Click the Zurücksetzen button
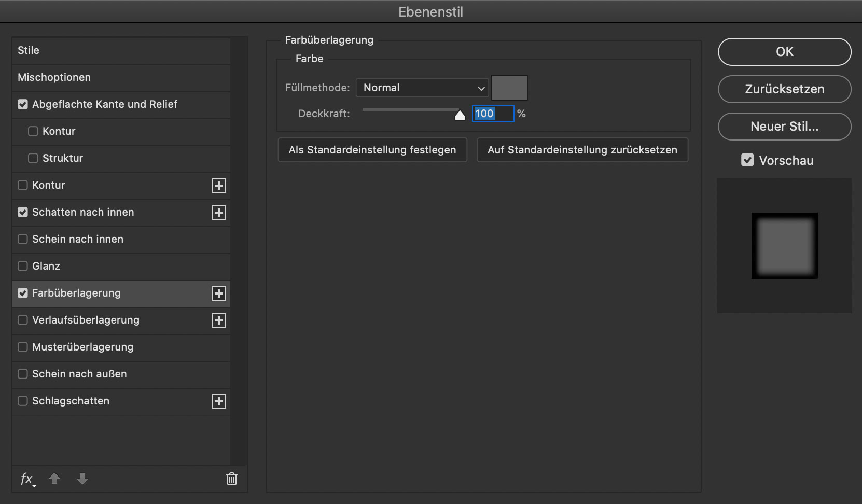This screenshot has height=504, width=862. click(785, 89)
